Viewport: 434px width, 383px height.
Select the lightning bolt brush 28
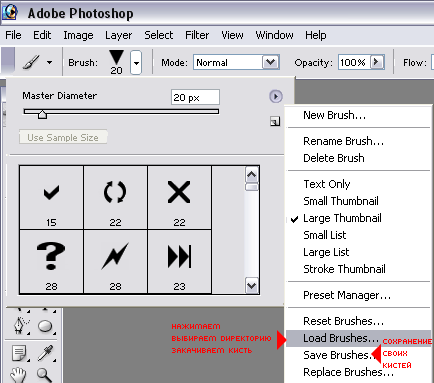[115, 262]
